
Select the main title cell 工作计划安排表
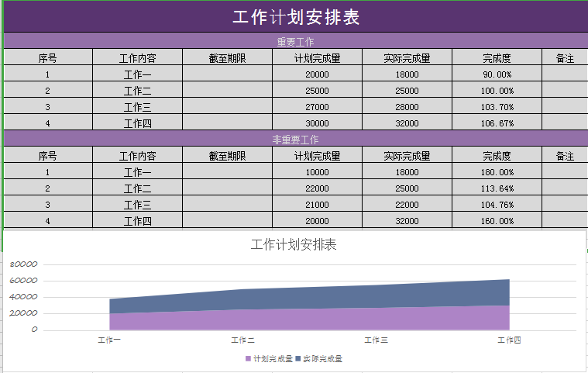point(295,17)
